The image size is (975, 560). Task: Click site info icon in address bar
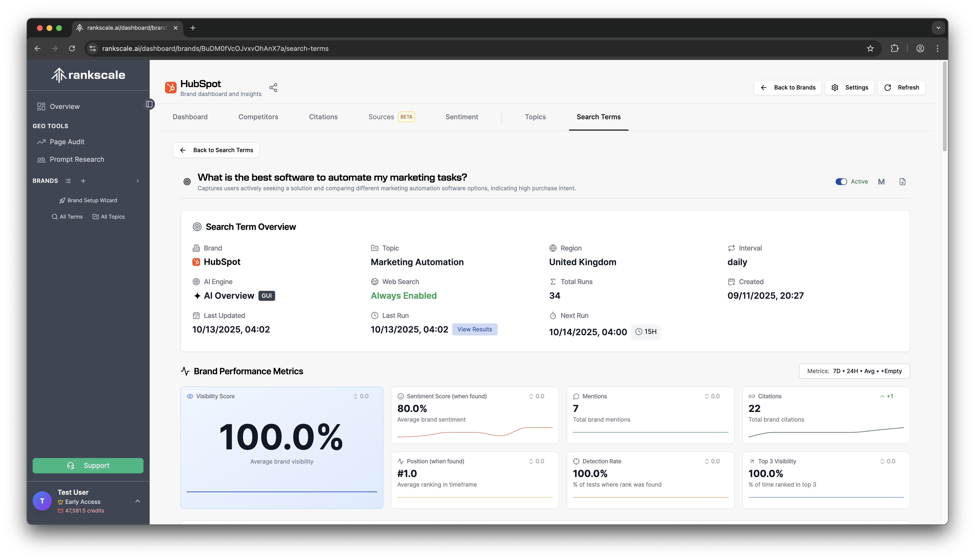[93, 48]
